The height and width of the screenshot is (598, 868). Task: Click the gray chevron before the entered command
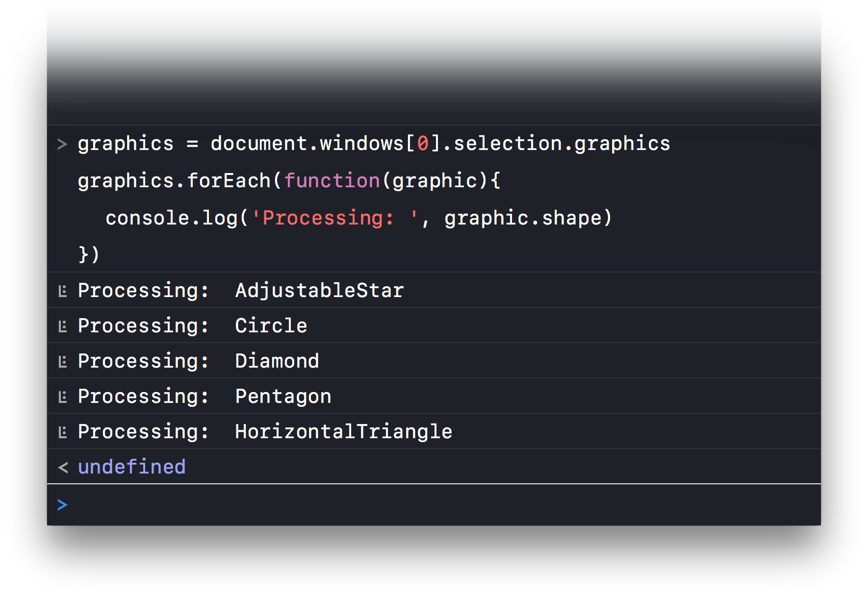pyautogui.click(x=62, y=144)
